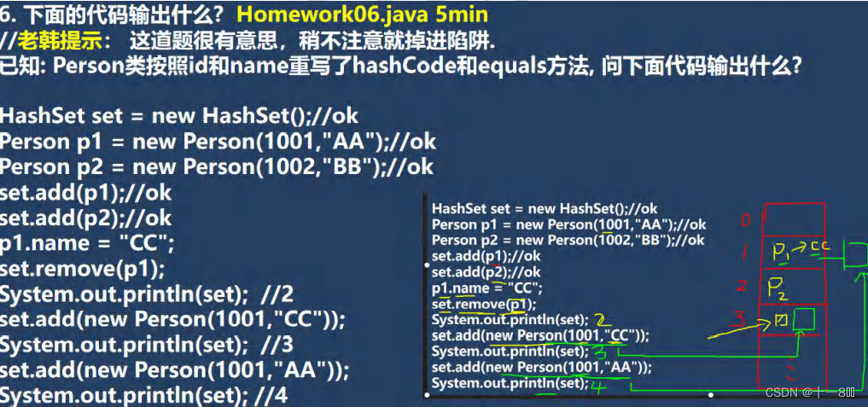Image resolution: width=868 pixels, height=407 pixels.
Task: Click 'set.add(new Person(1001,"AA"));' in main listing
Action: pos(174,370)
